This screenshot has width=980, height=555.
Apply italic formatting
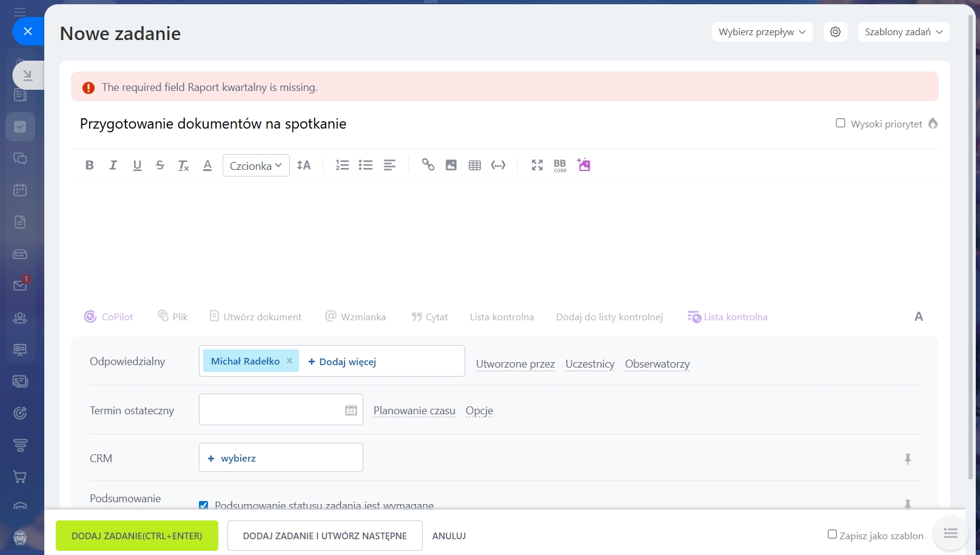click(113, 165)
